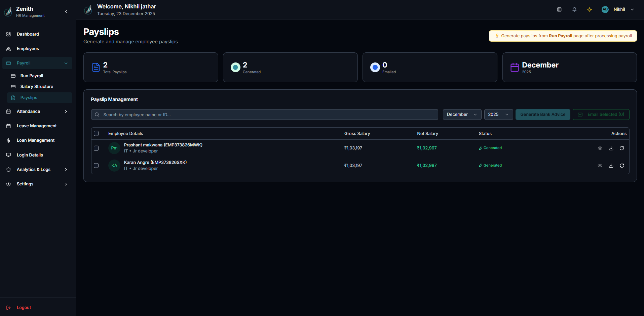This screenshot has height=316, width=644.
Task: View Prashant makwana's payslip via eye icon
Action: point(600,148)
